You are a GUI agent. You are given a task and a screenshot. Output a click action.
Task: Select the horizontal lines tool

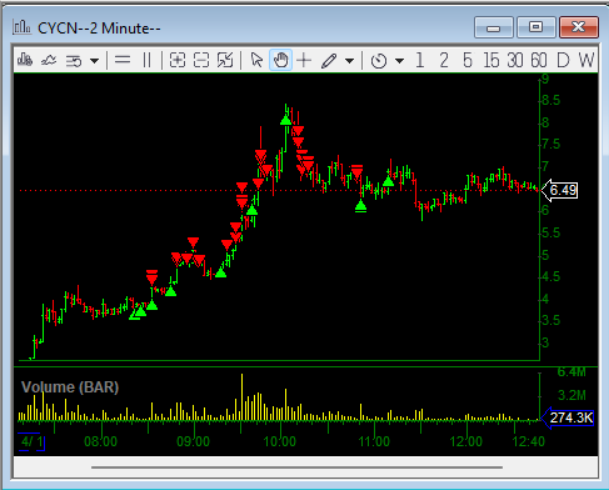click(122, 60)
